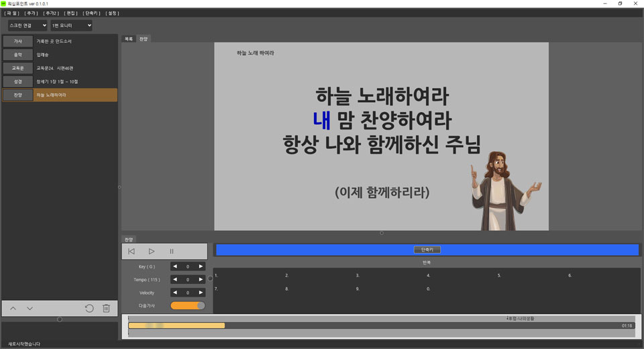Switch to the 찬양 tab above the preview

point(144,39)
